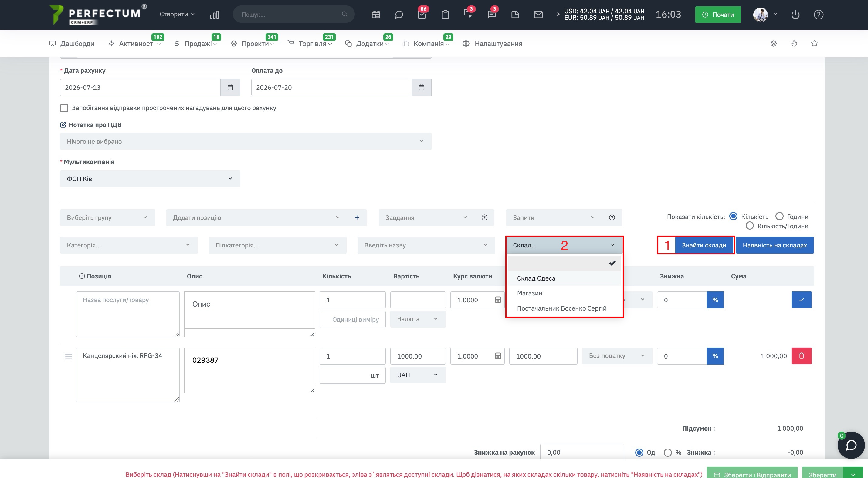Click the Знайти склади button

pyautogui.click(x=704, y=245)
